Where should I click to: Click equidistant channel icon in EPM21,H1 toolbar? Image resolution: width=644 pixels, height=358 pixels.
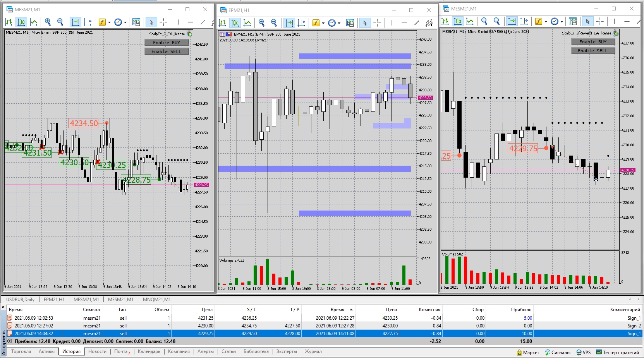click(x=429, y=23)
